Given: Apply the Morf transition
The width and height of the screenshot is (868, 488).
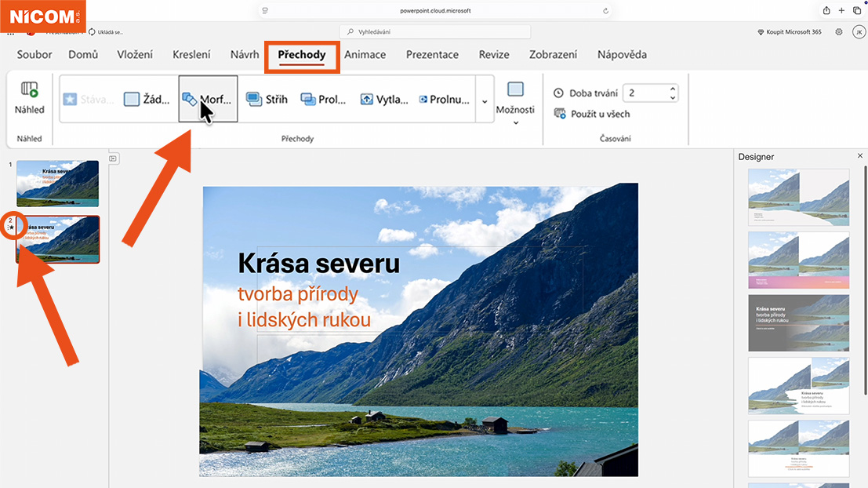Looking at the screenshot, I should [x=208, y=99].
